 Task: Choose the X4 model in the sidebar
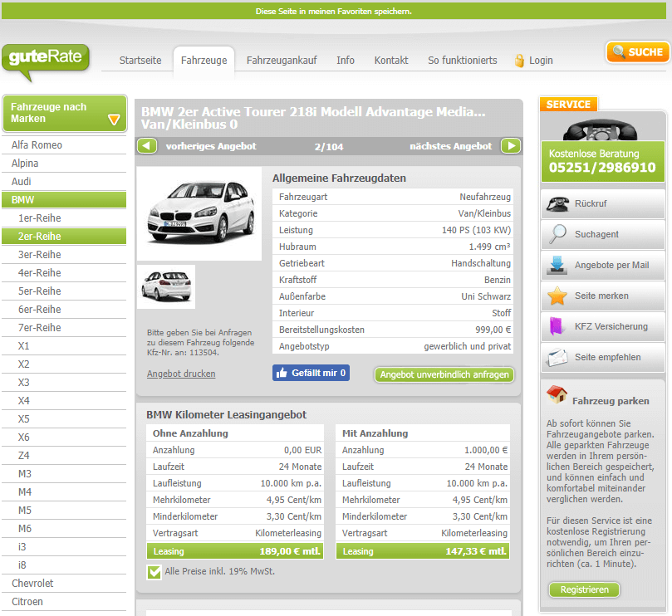coord(64,401)
